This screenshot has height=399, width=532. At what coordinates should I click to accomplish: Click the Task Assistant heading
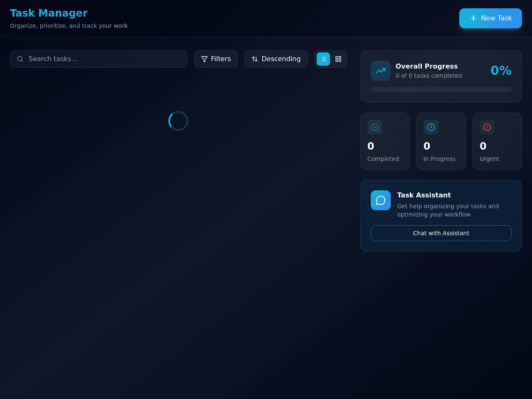click(424, 195)
